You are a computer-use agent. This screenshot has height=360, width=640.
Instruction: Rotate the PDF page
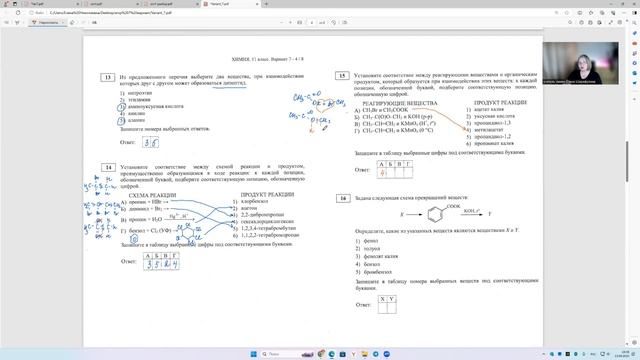(333, 22)
